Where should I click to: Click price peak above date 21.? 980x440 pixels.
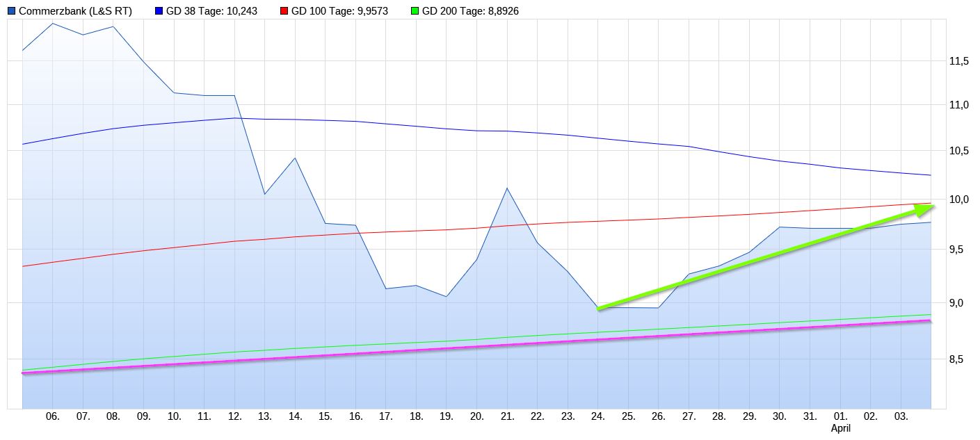click(507, 188)
